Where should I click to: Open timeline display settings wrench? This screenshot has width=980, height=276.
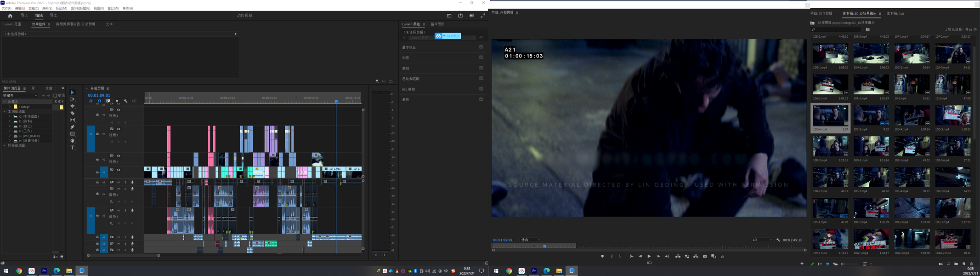125,101
